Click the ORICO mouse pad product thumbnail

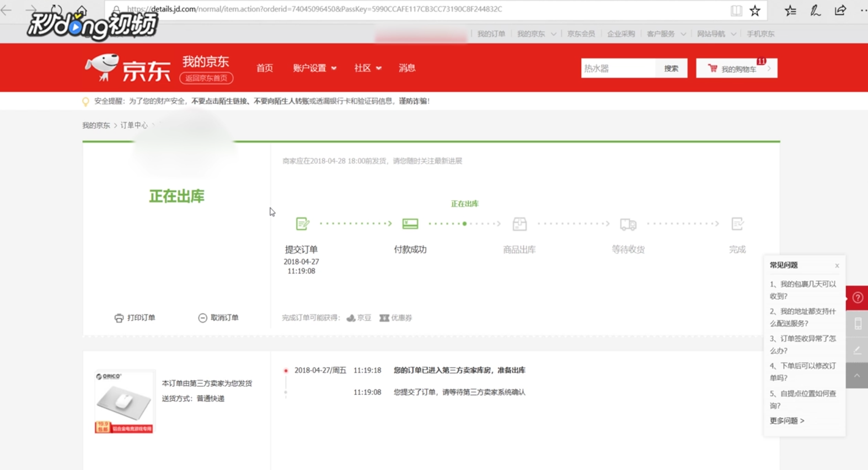pos(124,402)
